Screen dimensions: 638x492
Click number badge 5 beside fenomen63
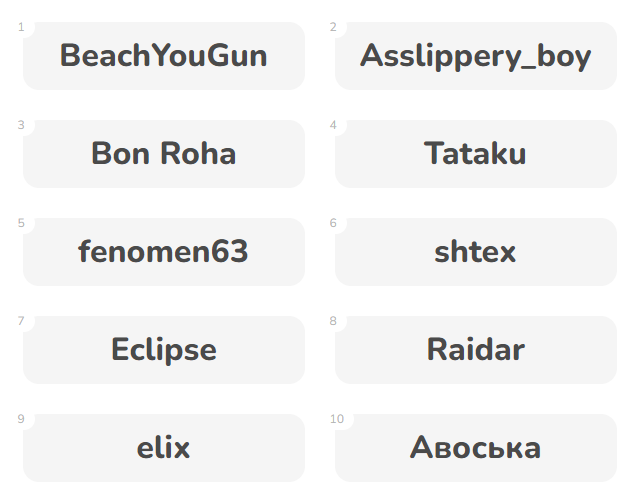(21, 223)
